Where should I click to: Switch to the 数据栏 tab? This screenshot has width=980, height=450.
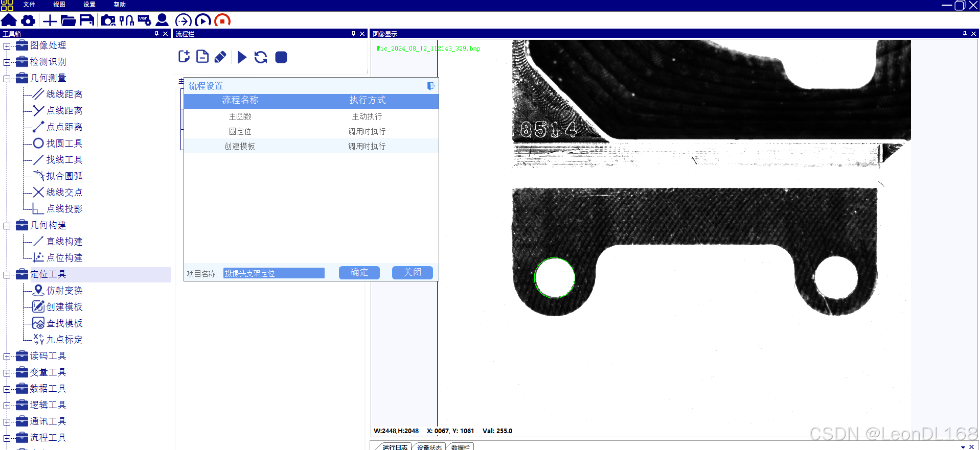pyautogui.click(x=460, y=447)
